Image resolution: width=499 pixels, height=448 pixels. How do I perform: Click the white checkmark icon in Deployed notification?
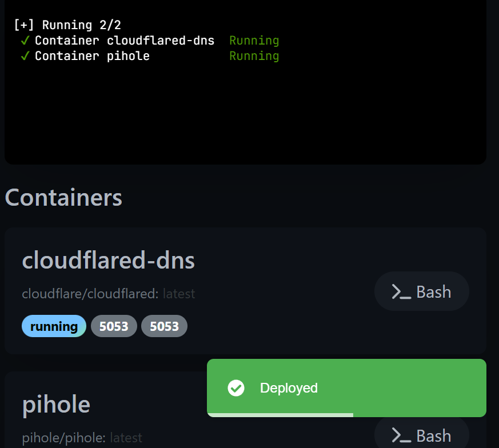(x=235, y=388)
